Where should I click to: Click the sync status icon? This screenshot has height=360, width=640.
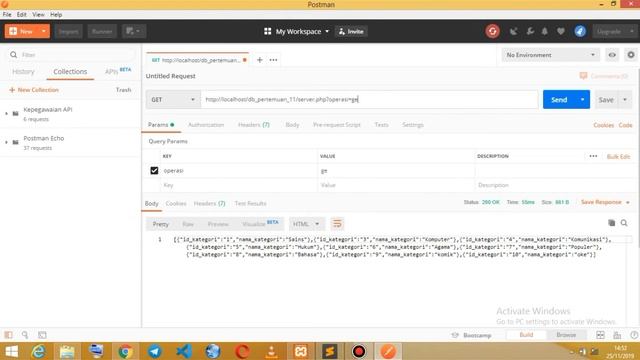492,31
